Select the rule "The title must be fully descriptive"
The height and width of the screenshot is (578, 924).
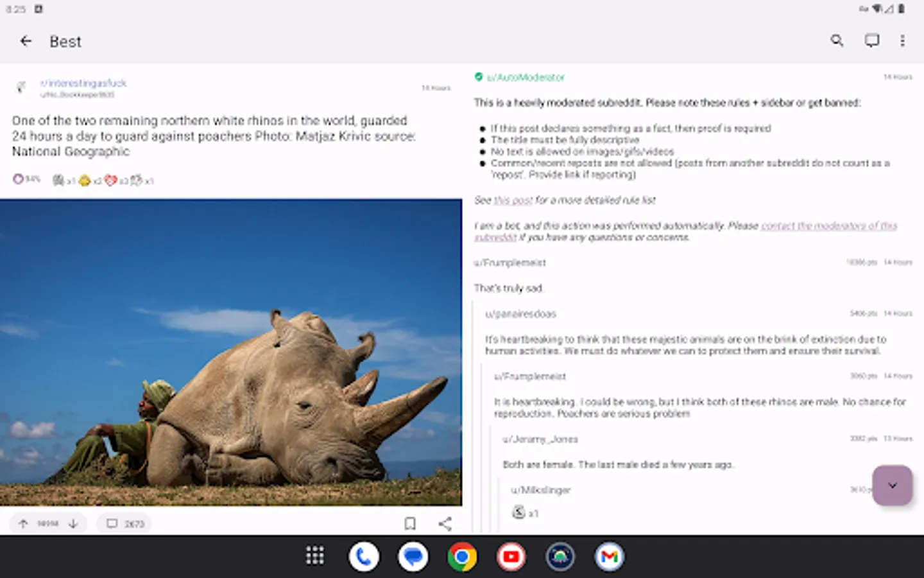pyautogui.click(x=565, y=140)
